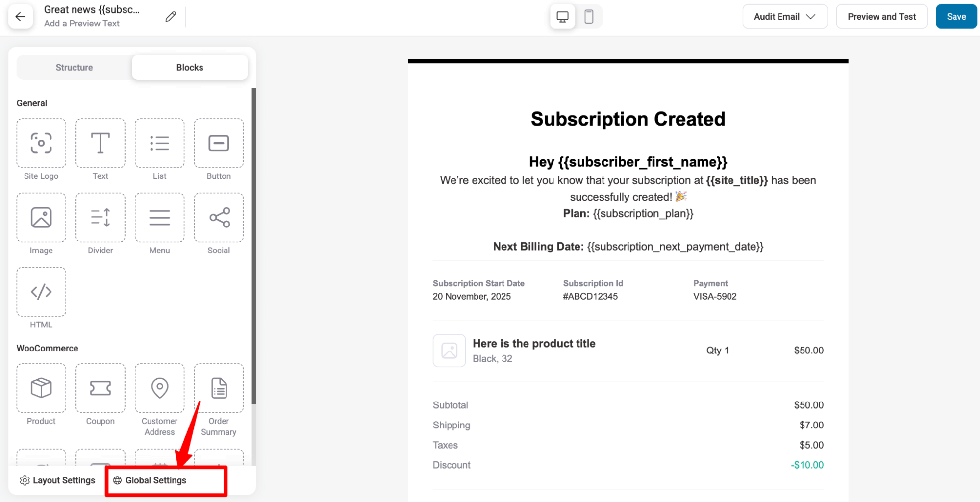The width and height of the screenshot is (980, 502).
Task: Click Add a Preview Text field
Action: tap(81, 23)
